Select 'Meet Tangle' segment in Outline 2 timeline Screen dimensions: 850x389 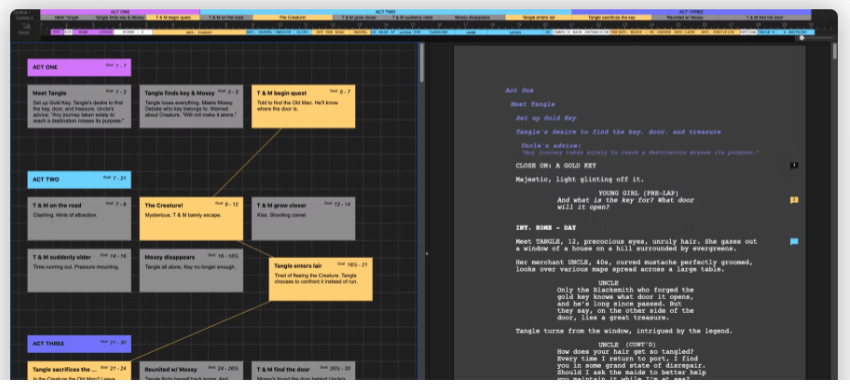[x=67, y=18]
